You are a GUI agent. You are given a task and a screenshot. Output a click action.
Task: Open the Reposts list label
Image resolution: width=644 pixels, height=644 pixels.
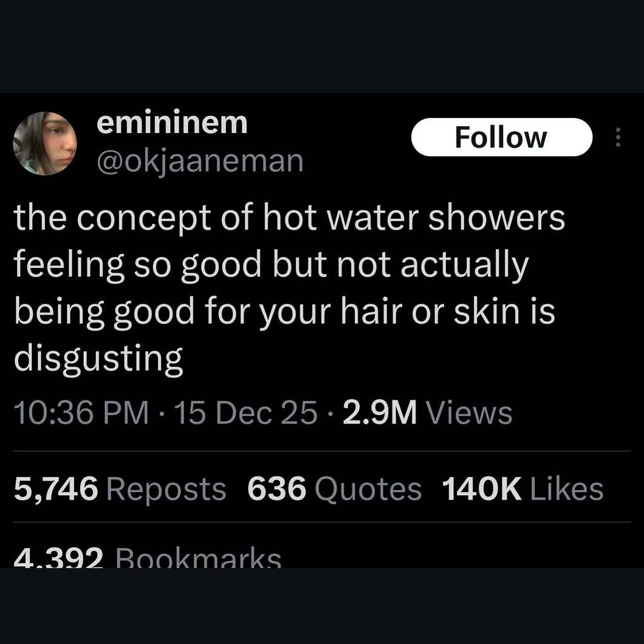166,489
